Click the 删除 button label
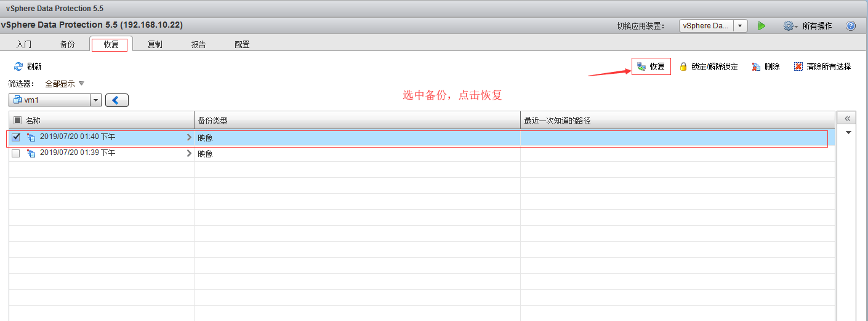The image size is (868, 321). tap(772, 66)
